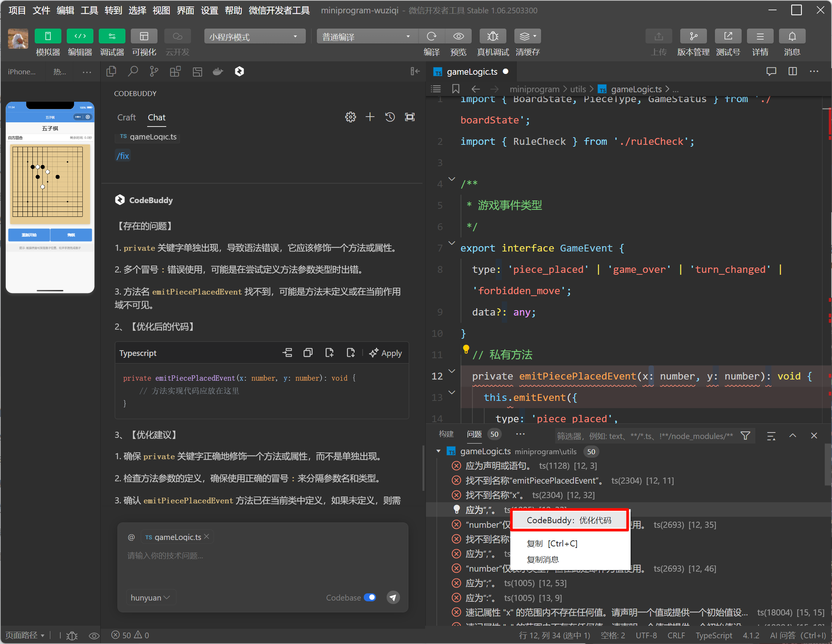Select CodeBuddy optimize code menu entry
Viewport: 832px width, 644px height.
(569, 520)
